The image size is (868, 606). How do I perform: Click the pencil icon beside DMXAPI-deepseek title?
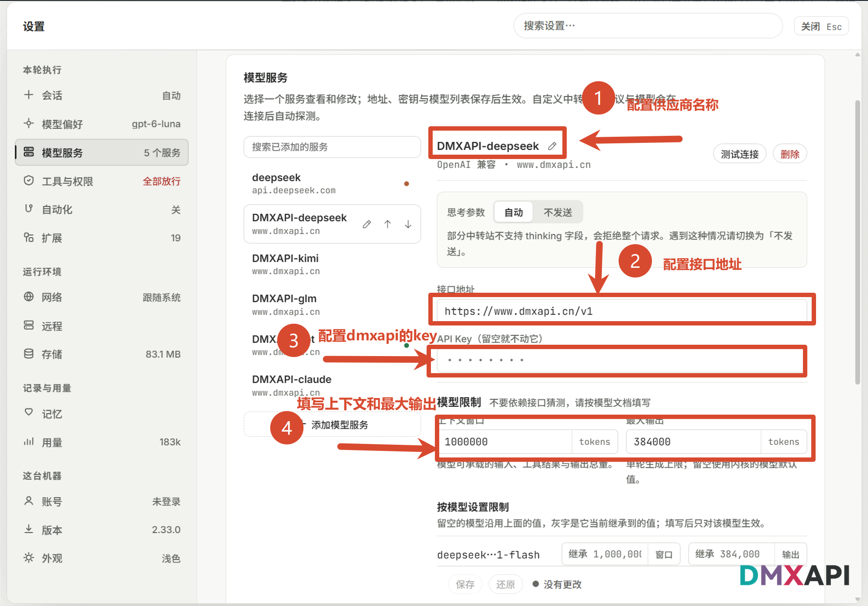click(x=552, y=146)
